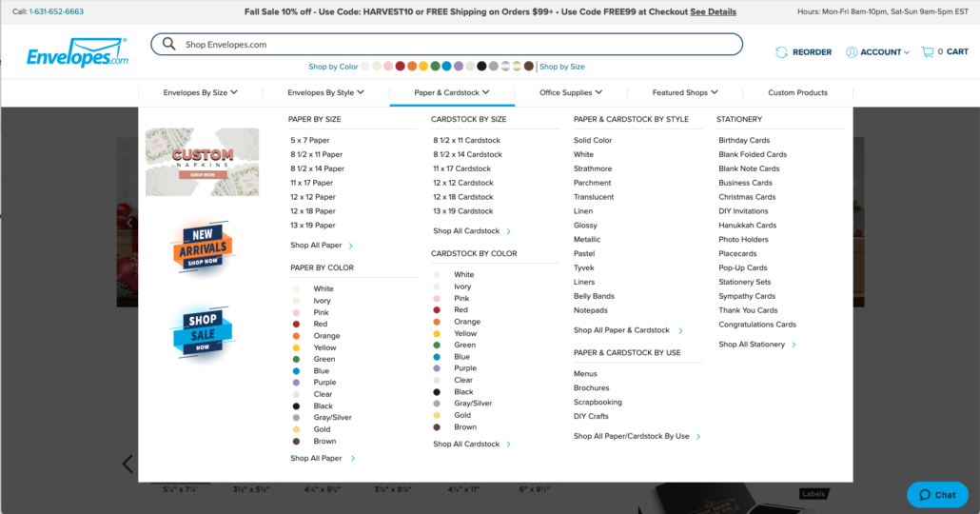980x514 pixels.
Task: Click the arrow beside Shop All Cardstock under Cardstock By Size
Action: [x=509, y=231]
